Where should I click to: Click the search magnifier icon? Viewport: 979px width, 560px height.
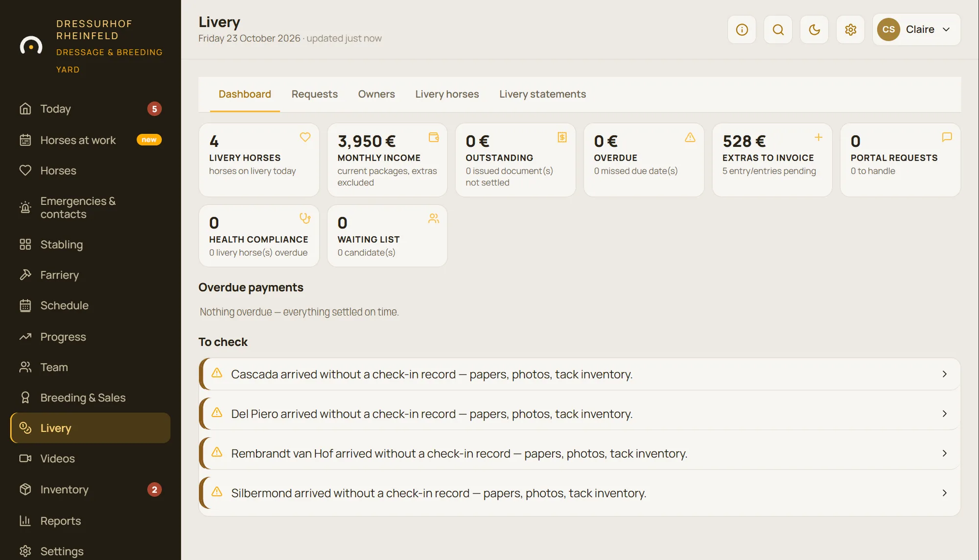[x=778, y=29]
